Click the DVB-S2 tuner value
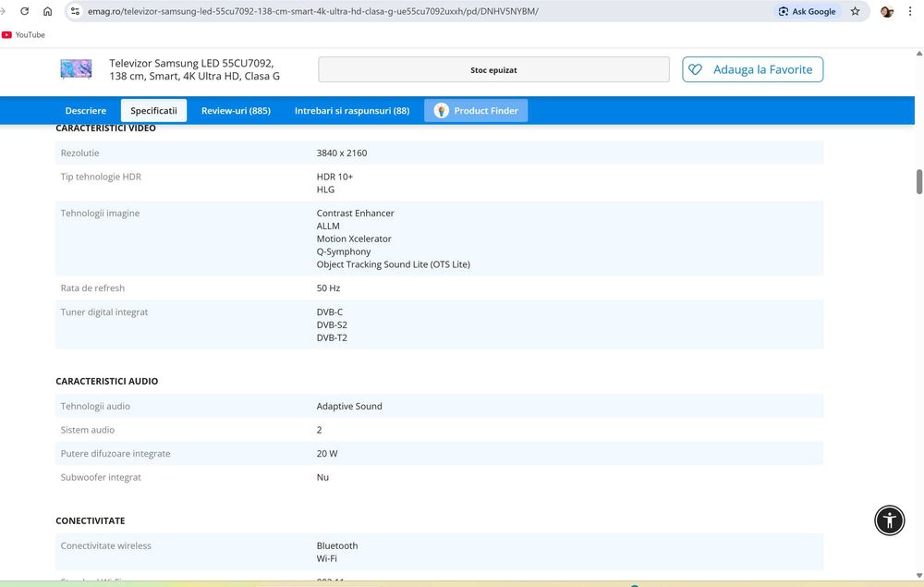The width and height of the screenshot is (924, 587). pyautogui.click(x=332, y=324)
